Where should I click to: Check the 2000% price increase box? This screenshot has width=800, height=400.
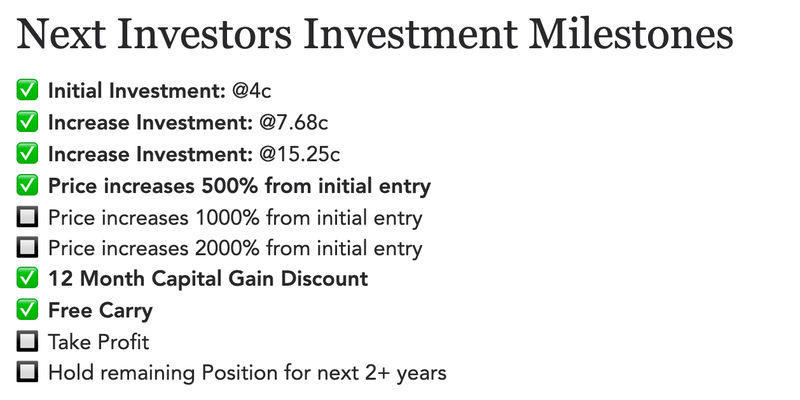[x=27, y=247]
